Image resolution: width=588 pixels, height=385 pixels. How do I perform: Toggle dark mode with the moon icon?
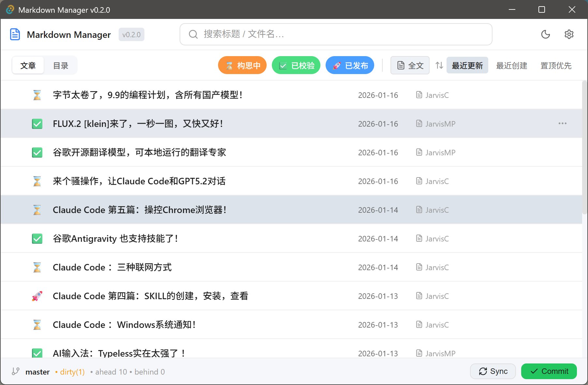click(x=545, y=34)
